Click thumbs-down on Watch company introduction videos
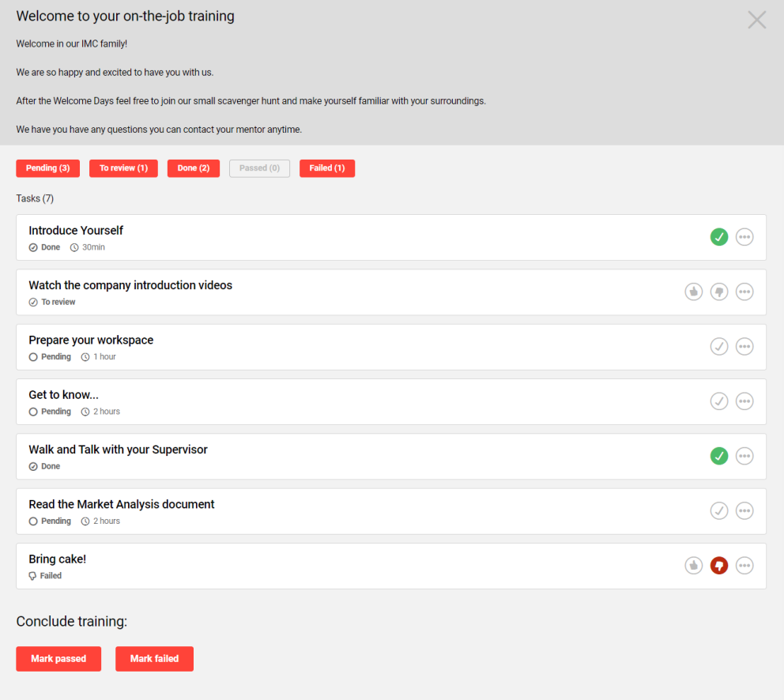784x700 pixels. click(x=718, y=292)
